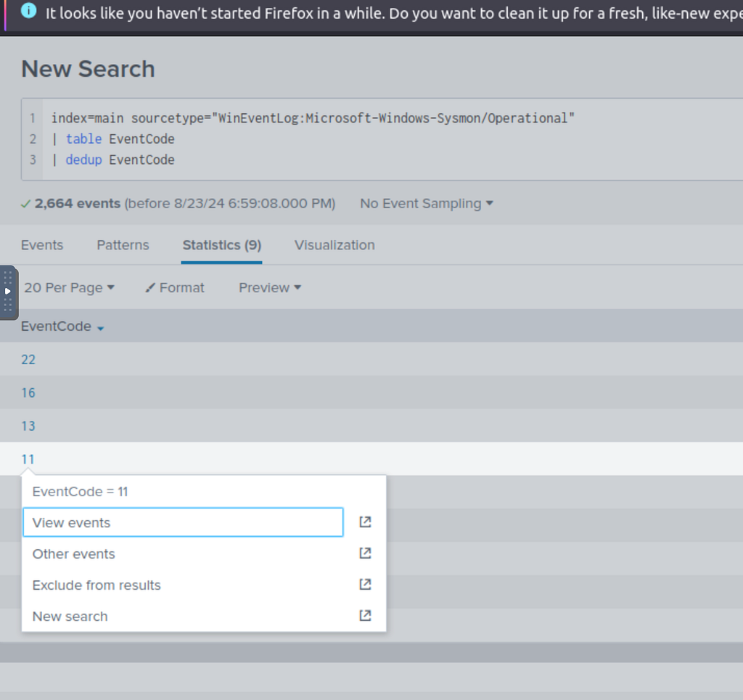Click the 'table EventCode' query line
The height and width of the screenshot is (700, 743).
point(112,139)
